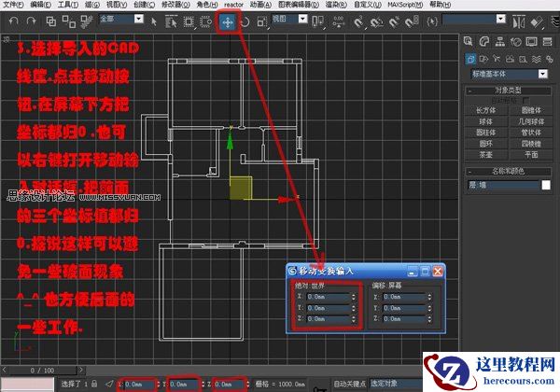Click the white object color swatch

546,185
